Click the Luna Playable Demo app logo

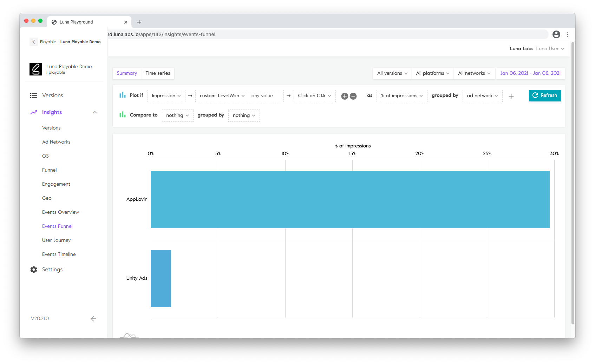tap(36, 69)
